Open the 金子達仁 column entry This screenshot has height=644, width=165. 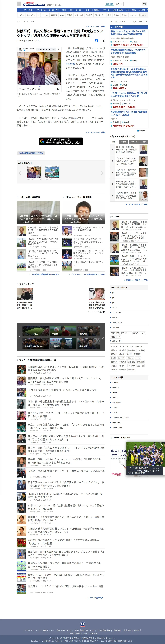tap(129, 382)
